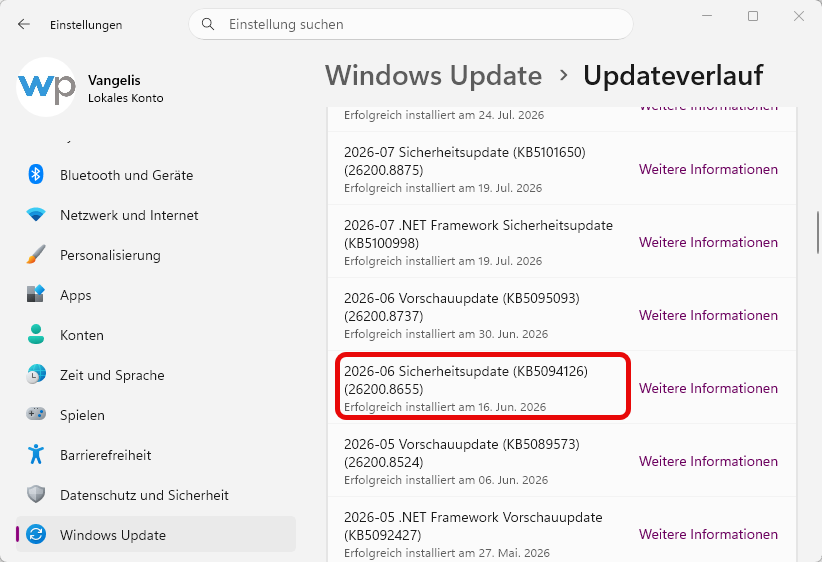
Task: Select Konten in the sidebar
Action: click(156, 335)
